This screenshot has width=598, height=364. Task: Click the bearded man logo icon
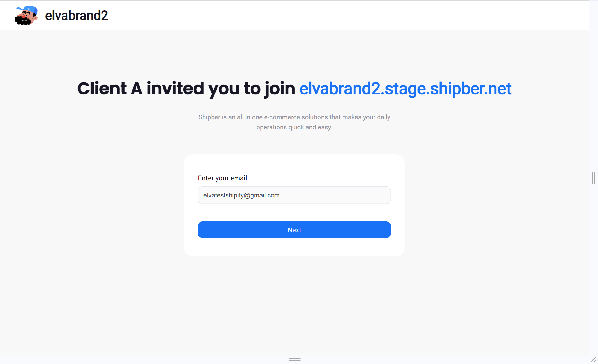(x=26, y=15)
